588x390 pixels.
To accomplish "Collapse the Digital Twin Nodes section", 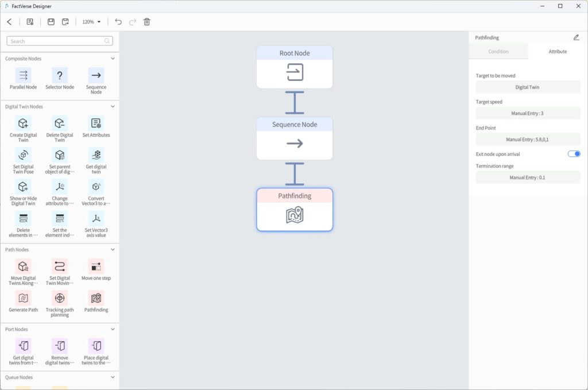I will (113, 106).
